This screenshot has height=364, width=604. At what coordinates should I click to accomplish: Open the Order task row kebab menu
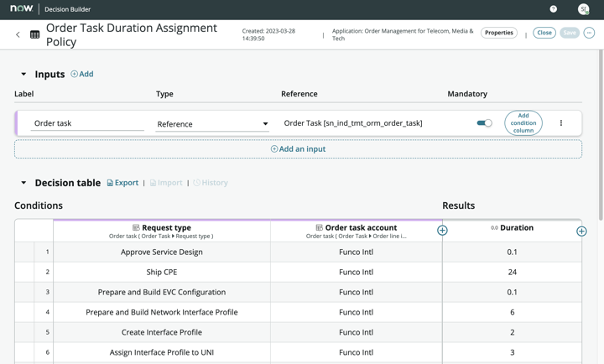[x=561, y=123]
